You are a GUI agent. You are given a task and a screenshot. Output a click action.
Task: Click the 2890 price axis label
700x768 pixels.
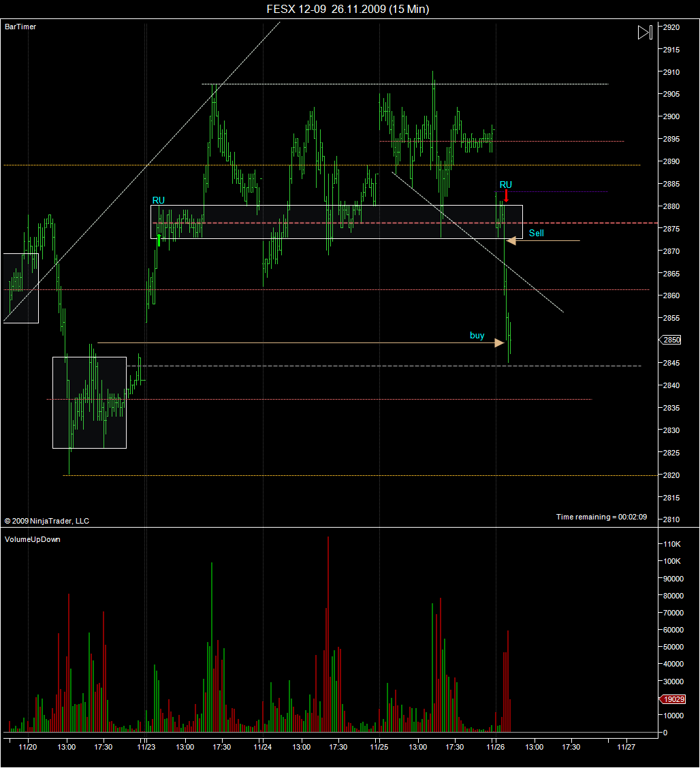pos(671,161)
